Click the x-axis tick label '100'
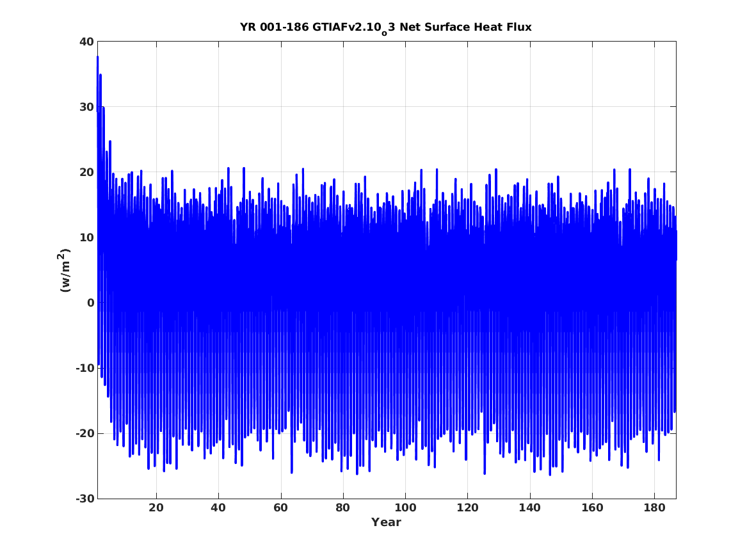The height and width of the screenshot is (560, 747). coord(405,508)
